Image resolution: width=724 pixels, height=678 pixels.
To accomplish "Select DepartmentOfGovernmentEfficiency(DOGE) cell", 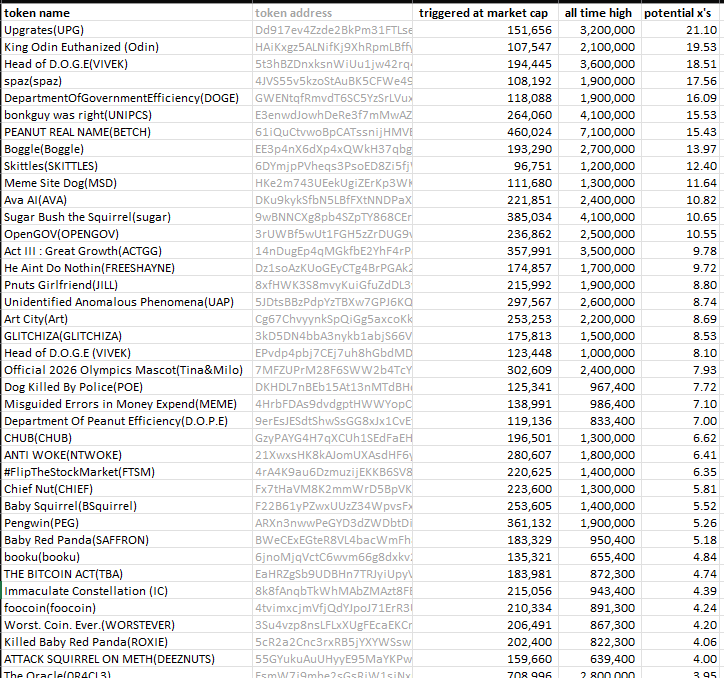I will coord(127,98).
